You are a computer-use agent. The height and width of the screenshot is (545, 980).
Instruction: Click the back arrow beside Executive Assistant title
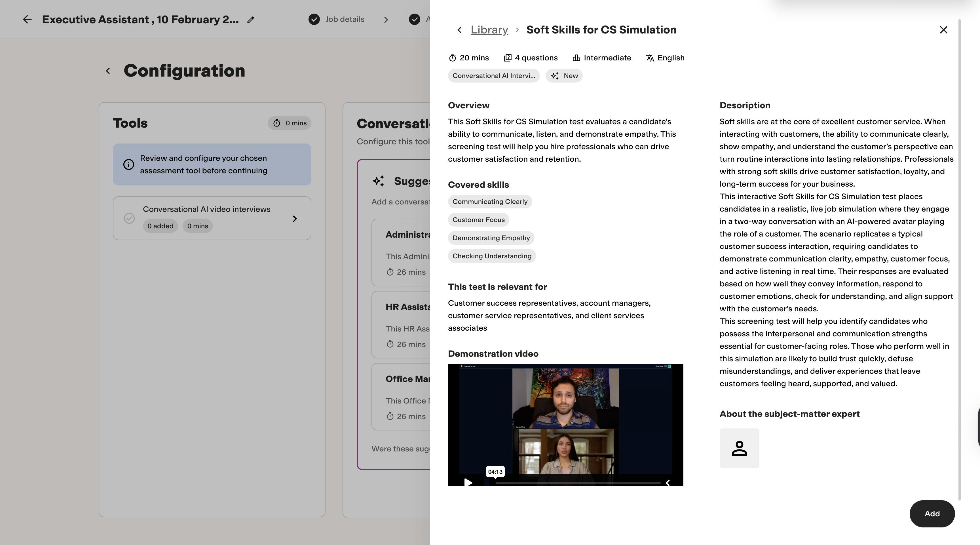point(27,19)
